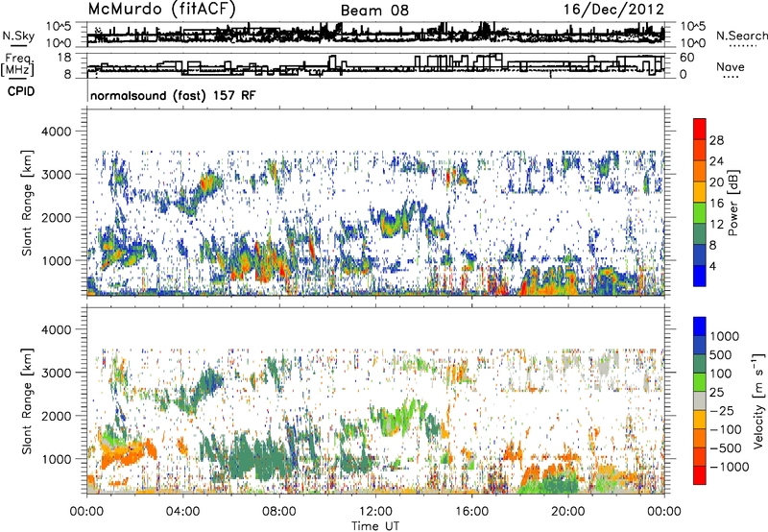Click the power colorbar value 16

tap(716, 204)
